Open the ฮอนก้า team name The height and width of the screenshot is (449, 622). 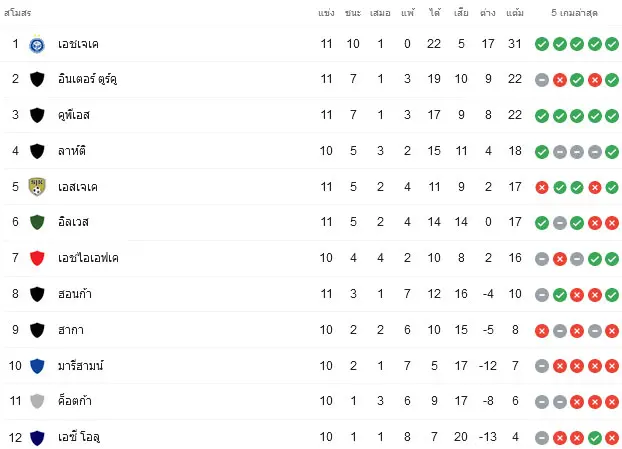point(75,294)
